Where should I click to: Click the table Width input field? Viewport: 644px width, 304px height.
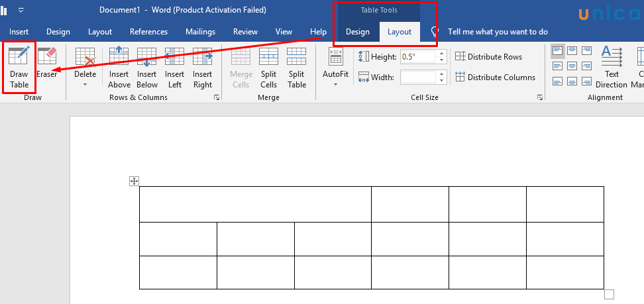419,77
